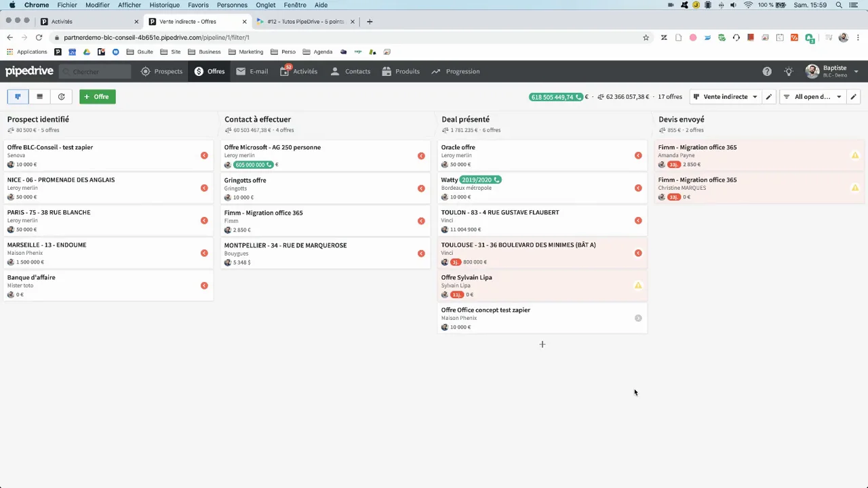Open the Produits navigation item

coord(401,71)
